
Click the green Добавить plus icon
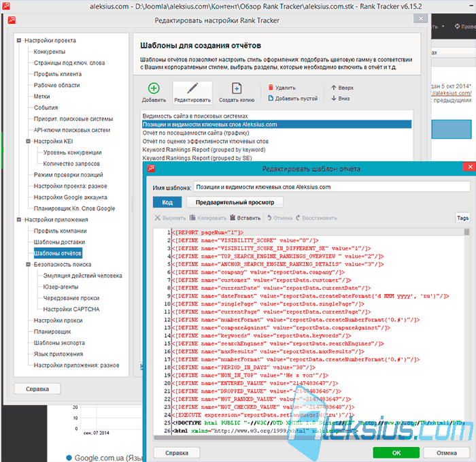(154, 88)
